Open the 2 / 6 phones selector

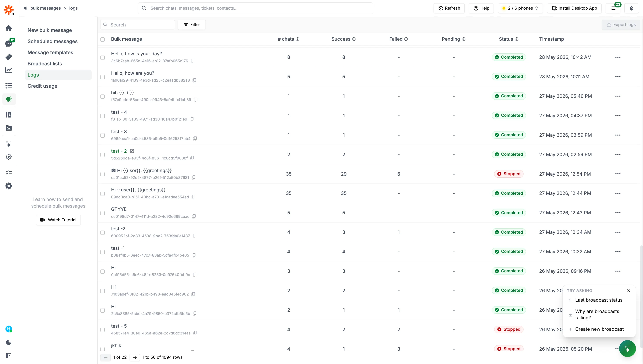(520, 8)
